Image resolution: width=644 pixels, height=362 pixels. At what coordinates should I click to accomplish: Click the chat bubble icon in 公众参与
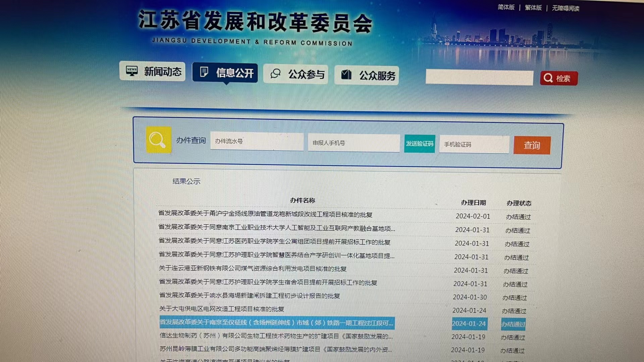point(276,73)
